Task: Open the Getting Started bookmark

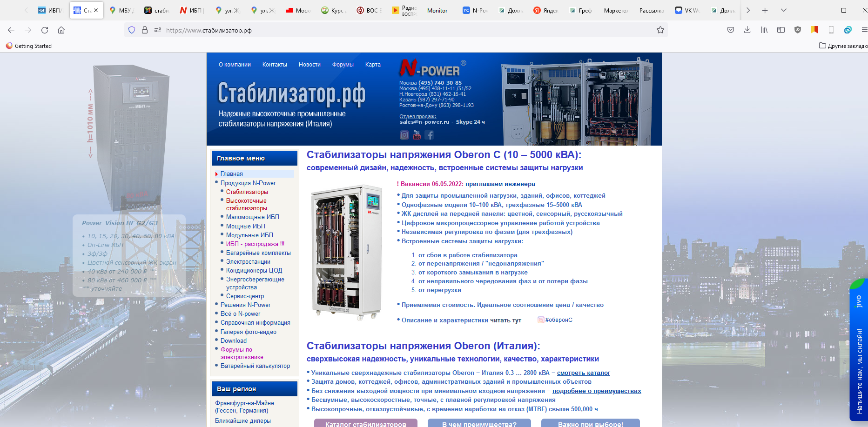Action: (29, 46)
